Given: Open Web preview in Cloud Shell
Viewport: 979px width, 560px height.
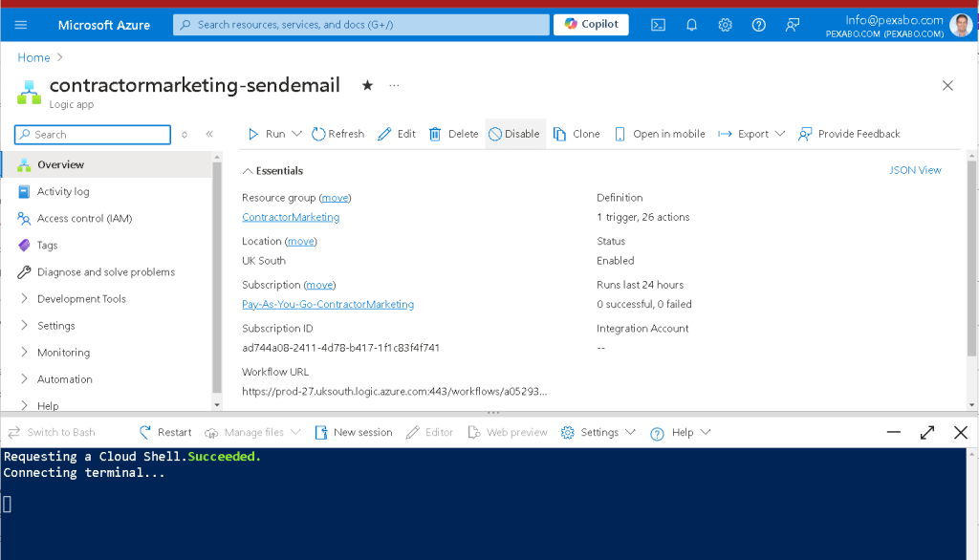Looking at the screenshot, I should coord(508,432).
